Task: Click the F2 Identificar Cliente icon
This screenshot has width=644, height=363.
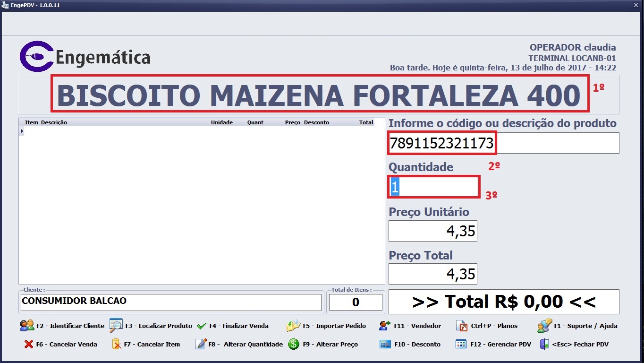Action: click(27, 325)
